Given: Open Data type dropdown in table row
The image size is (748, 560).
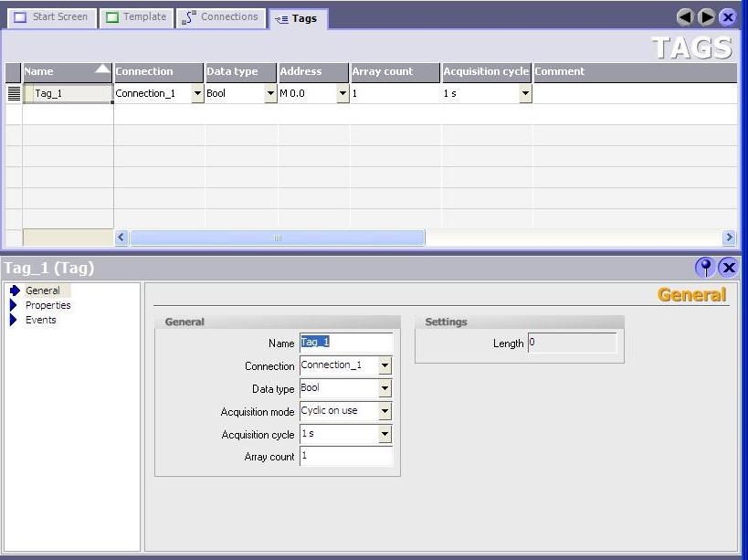Looking at the screenshot, I should (270, 93).
